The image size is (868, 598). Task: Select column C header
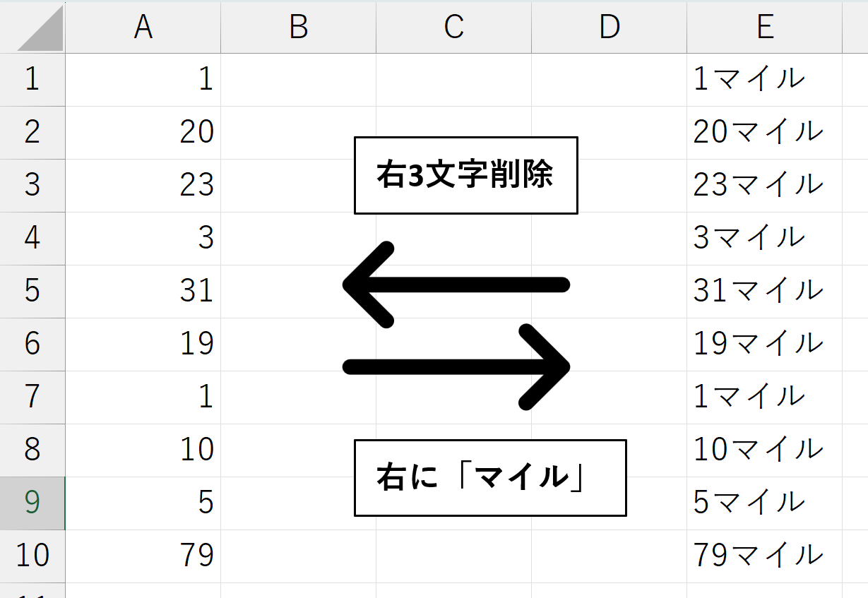tap(453, 28)
